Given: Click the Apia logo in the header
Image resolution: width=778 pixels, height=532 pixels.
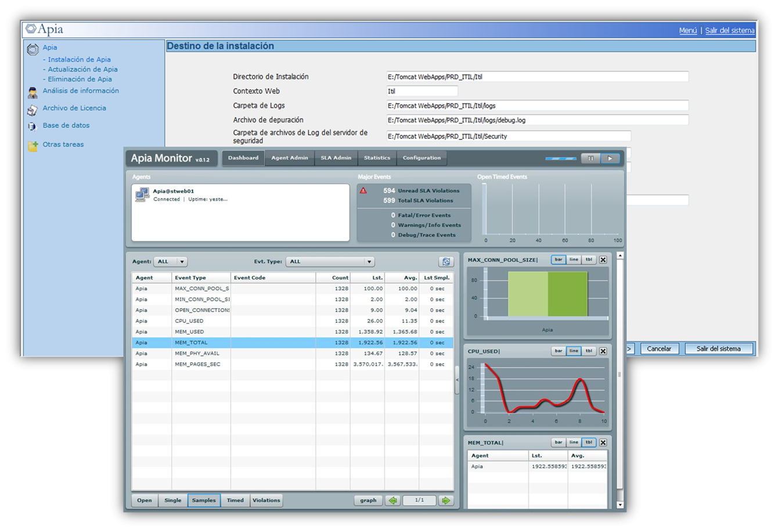Looking at the screenshot, I should [x=45, y=29].
